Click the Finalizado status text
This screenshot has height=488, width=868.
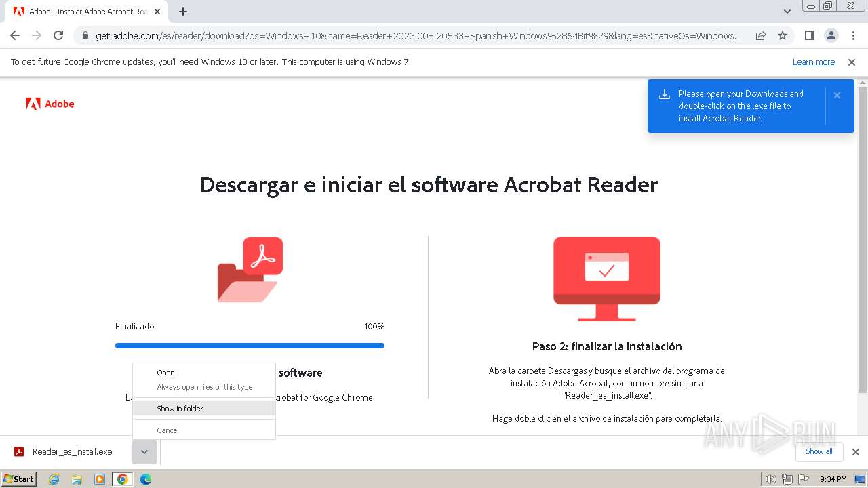point(134,326)
